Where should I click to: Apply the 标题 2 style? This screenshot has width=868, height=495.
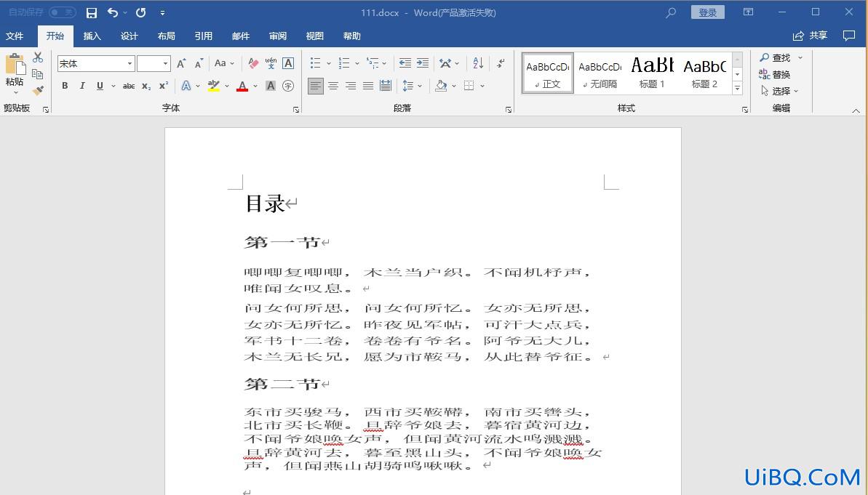coord(705,73)
